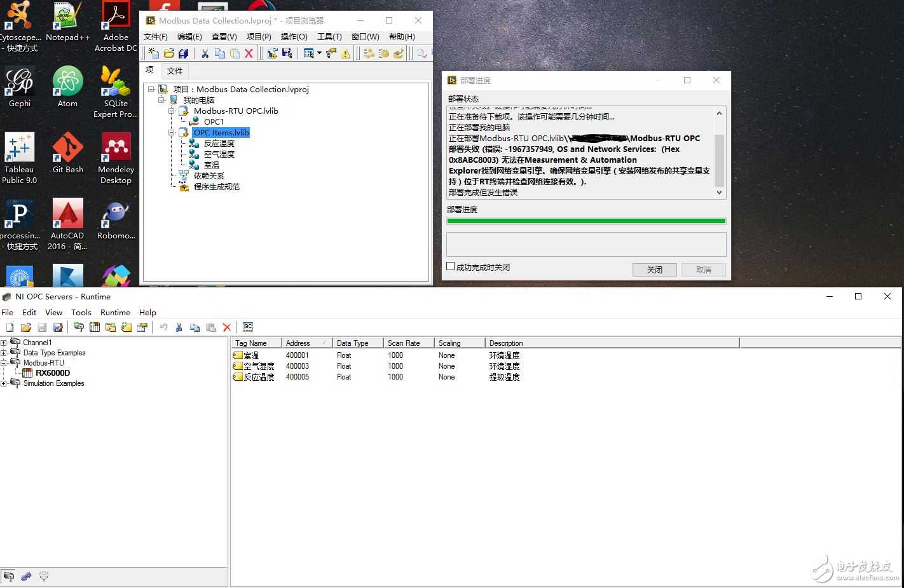This screenshot has width=904, height=588.
Task: Open dropdown arrow beside filter icon in LabVIEW toolbar
Action: pos(319,53)
